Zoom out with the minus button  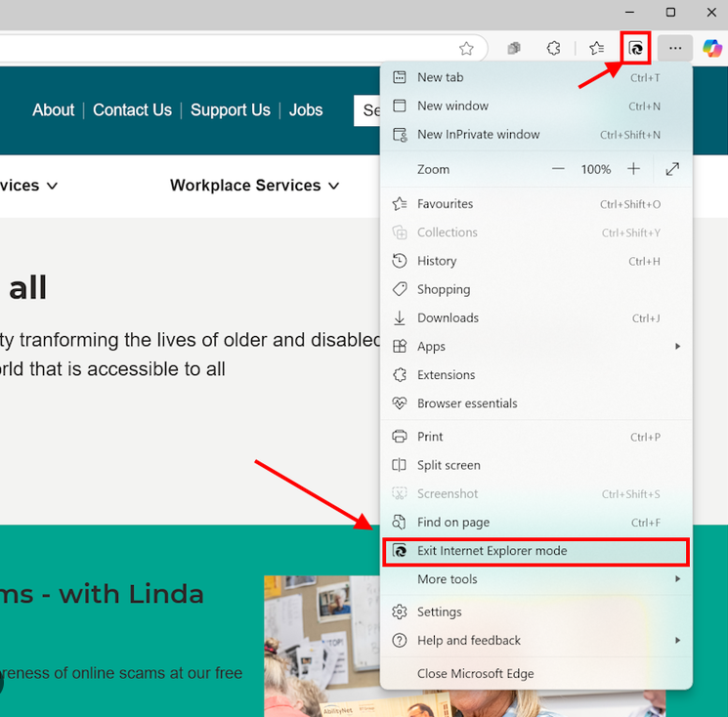(x=558, y=169)
